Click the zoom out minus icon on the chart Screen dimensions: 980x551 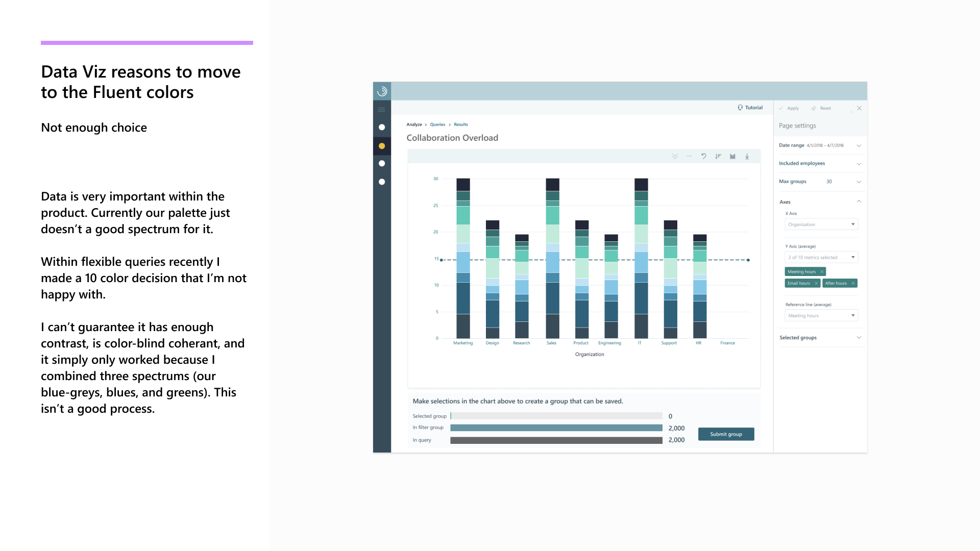click(690, 156)
